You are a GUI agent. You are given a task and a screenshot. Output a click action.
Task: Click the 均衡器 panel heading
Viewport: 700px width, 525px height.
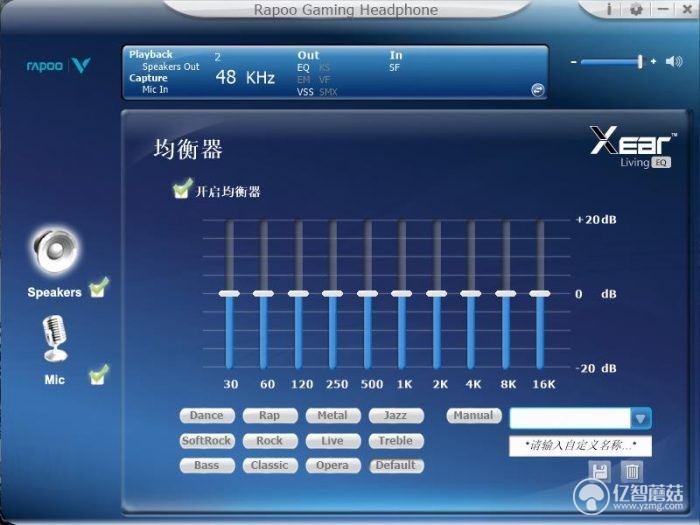[188, 149]
